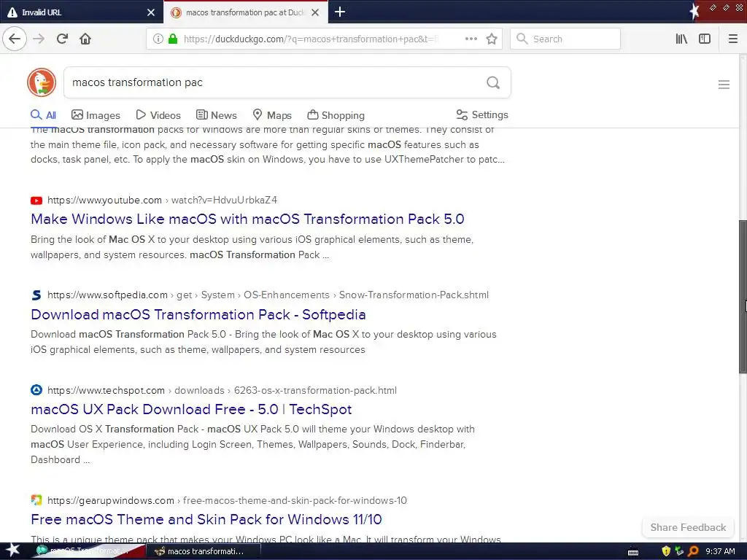Toggle the sidebar view icon
This screenshot has width=747, height=560.
click(x=705, y=39)
